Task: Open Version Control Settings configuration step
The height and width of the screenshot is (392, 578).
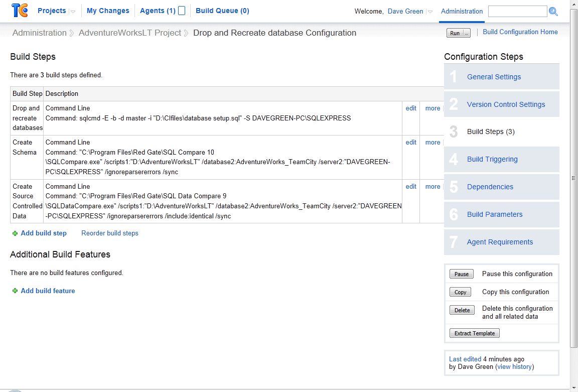Action: tap(506, 104)
